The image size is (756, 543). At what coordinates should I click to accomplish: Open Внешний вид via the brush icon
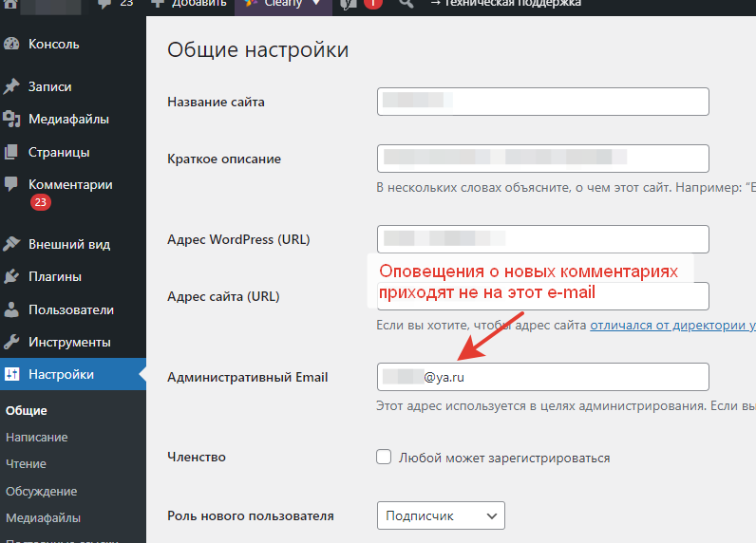11,244
